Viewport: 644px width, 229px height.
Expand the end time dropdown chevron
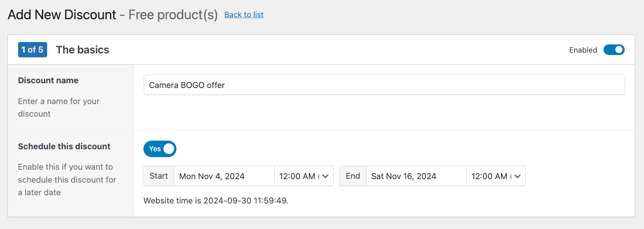[517, 176]
